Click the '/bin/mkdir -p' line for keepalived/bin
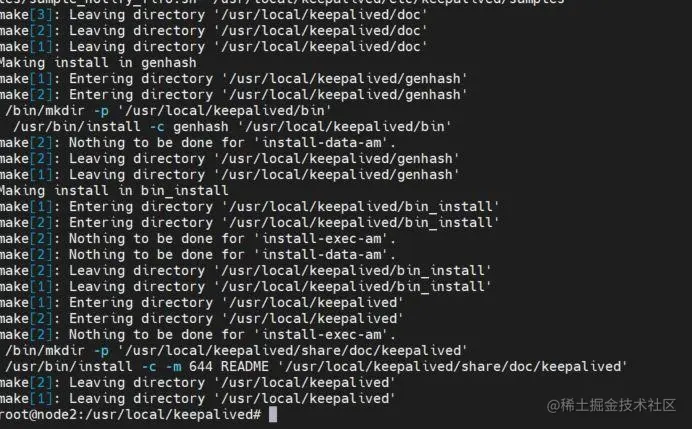This screenshot has height=429, width=692. tap(168, 111)
